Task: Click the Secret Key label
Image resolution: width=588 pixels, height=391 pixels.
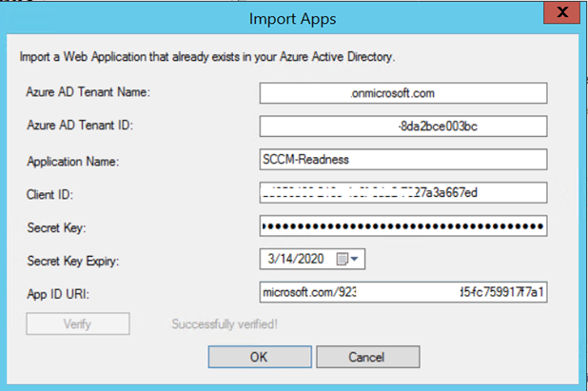Action: point(56,227)
